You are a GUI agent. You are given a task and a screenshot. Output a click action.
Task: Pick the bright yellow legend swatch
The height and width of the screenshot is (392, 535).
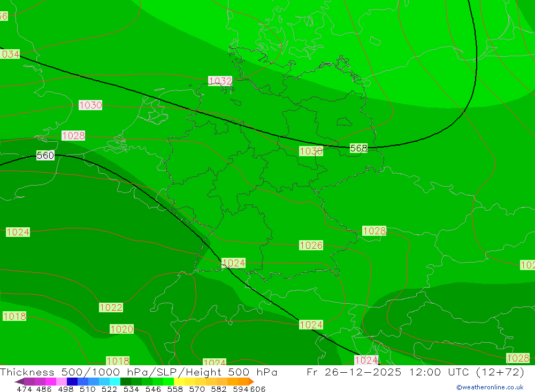[179, 381]
